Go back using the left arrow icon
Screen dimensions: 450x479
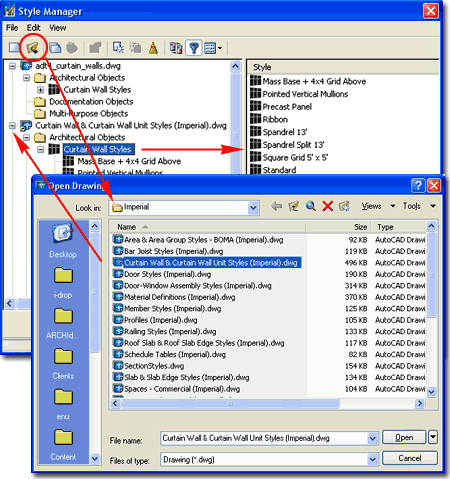276,206
